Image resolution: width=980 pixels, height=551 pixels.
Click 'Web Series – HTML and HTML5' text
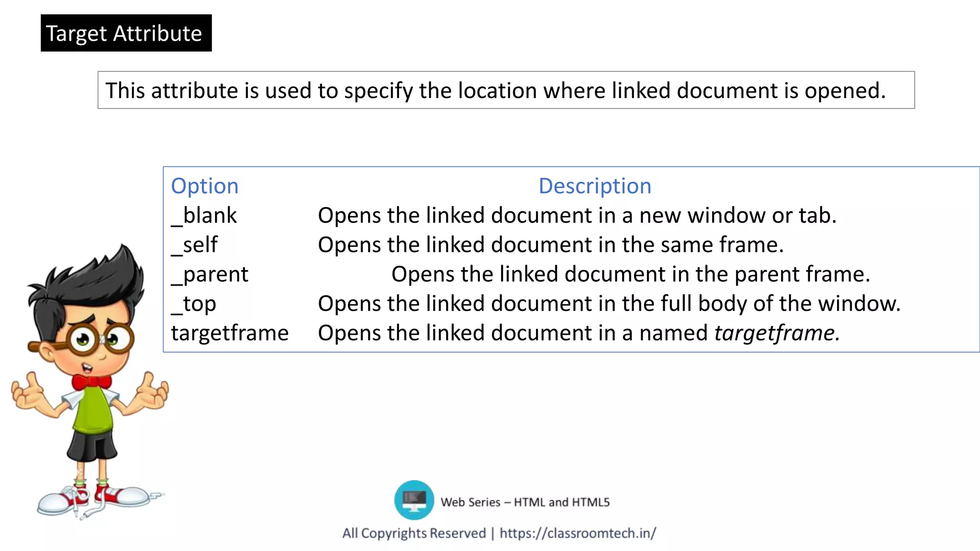tap(525, 502)
